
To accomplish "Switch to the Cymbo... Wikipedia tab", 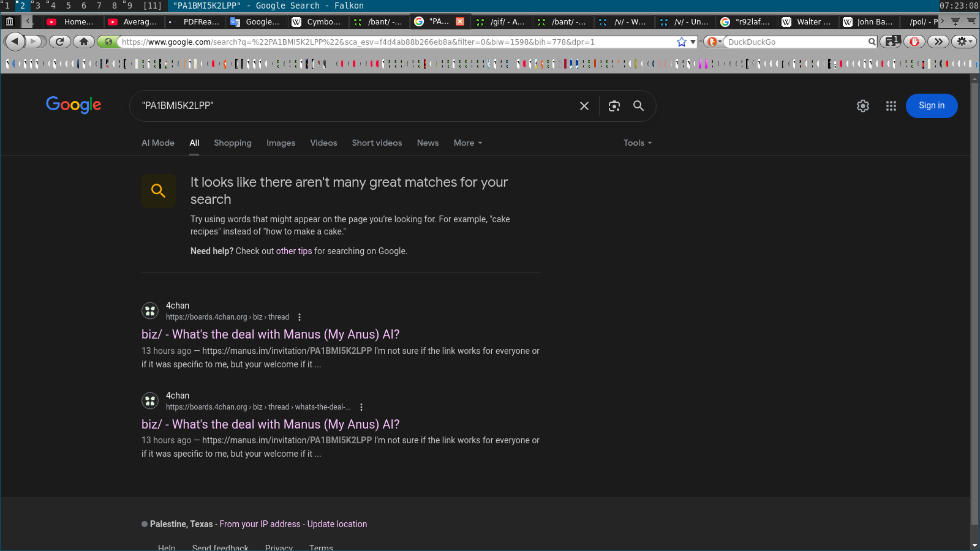I will 317,21.
